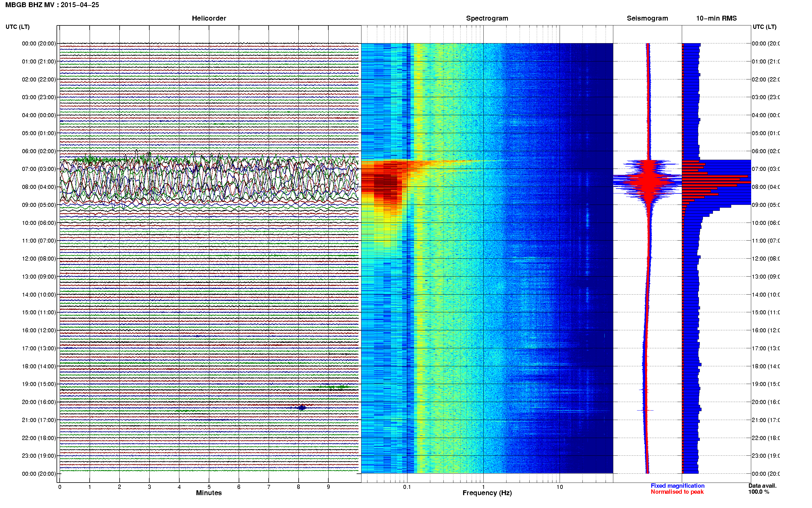Click the right-side '12:00 (08:' time label
The height and width of the screenshot is (508, 812).
(x=766, y=259)
